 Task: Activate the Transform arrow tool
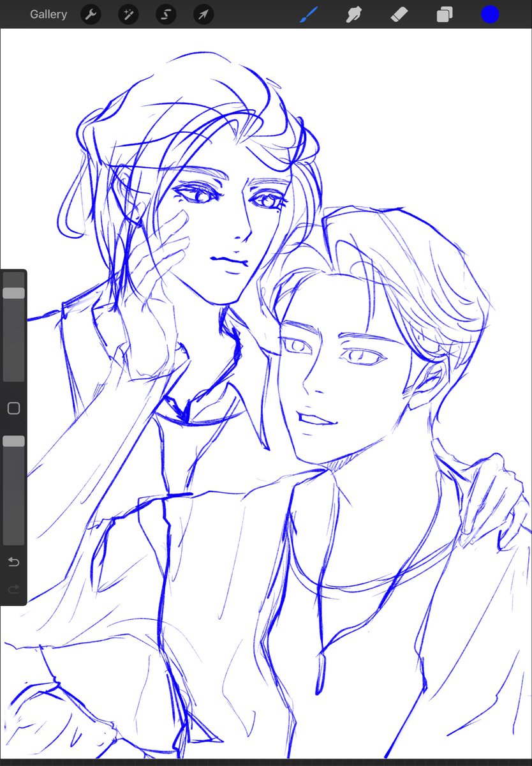click(x=203, y=14)
